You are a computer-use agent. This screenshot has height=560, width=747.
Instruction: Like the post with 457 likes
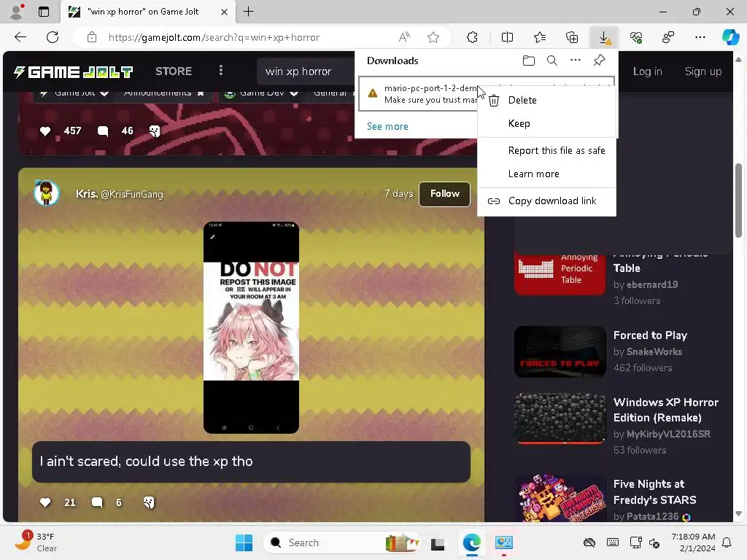tap(45, 131)
